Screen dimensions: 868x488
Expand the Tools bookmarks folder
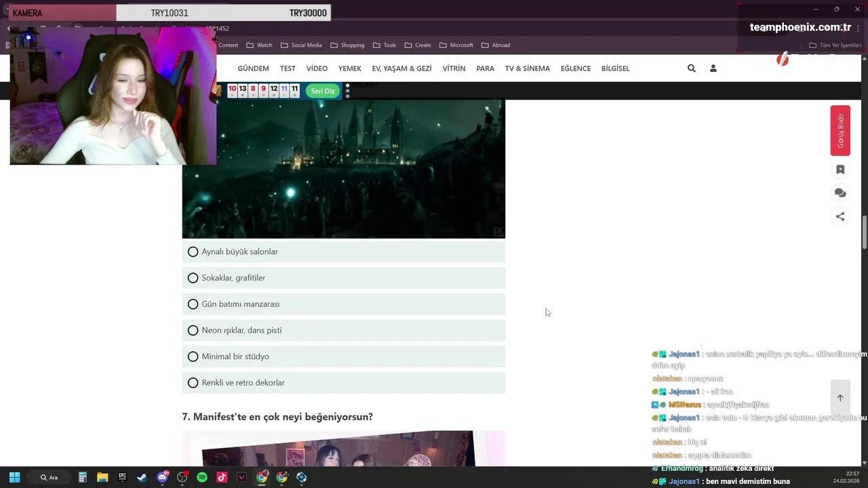(x=384, y=45)
